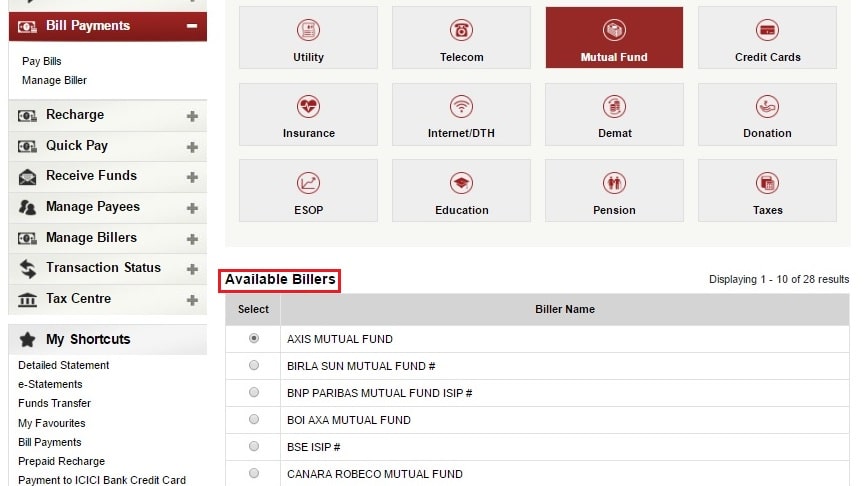Select CANARA ROBECO MUTUAL FUND radio button
The width and height of the screenshot is (868, 486).
coord(254,473)
